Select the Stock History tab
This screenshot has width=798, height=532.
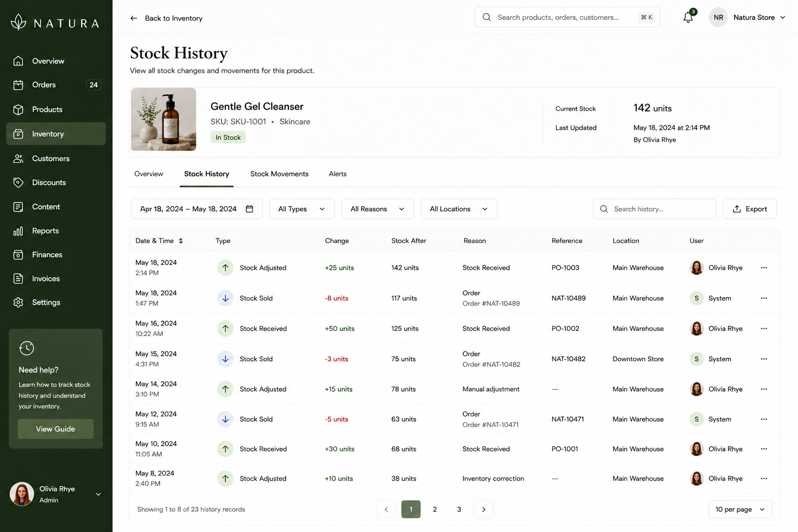point(206,174)
